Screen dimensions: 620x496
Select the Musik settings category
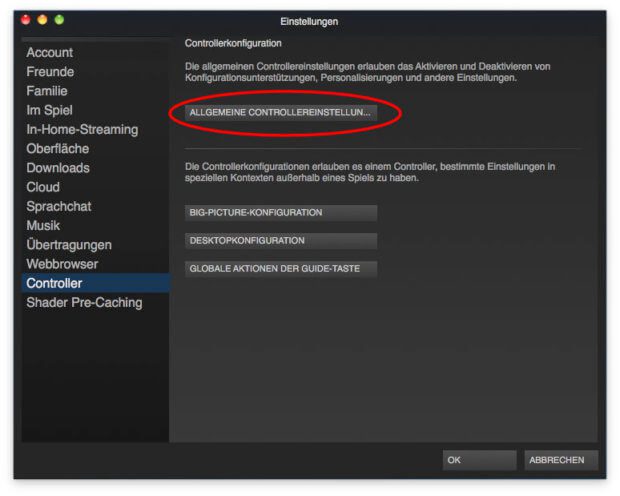tap(43, 225)
